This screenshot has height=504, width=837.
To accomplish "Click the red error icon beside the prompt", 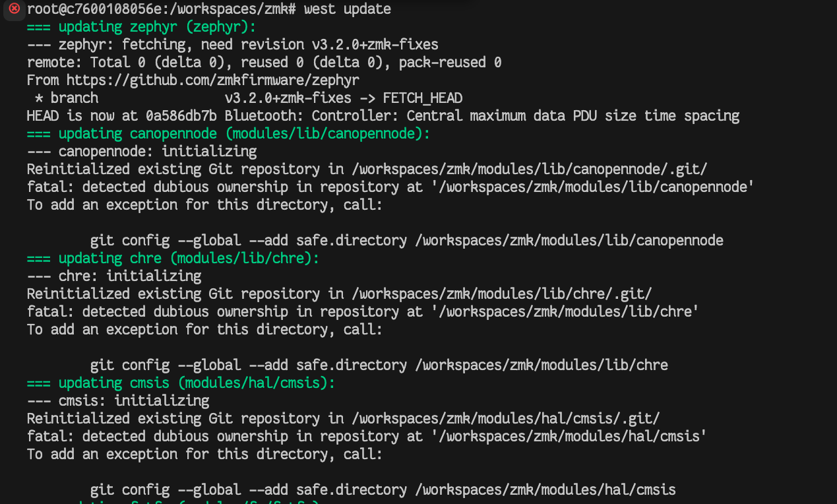I will 15,9.
